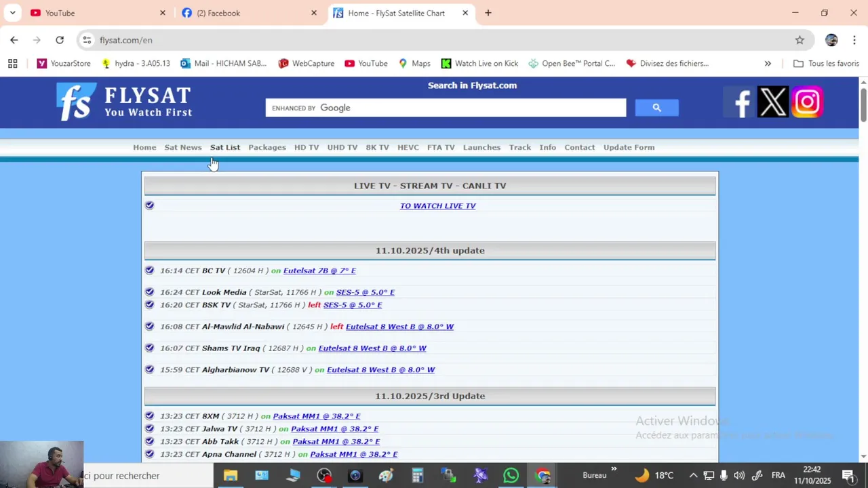This screenshot has height=488, width=868.
Task: Open the Update Form menu item
Action: click(x=629, y=147)
